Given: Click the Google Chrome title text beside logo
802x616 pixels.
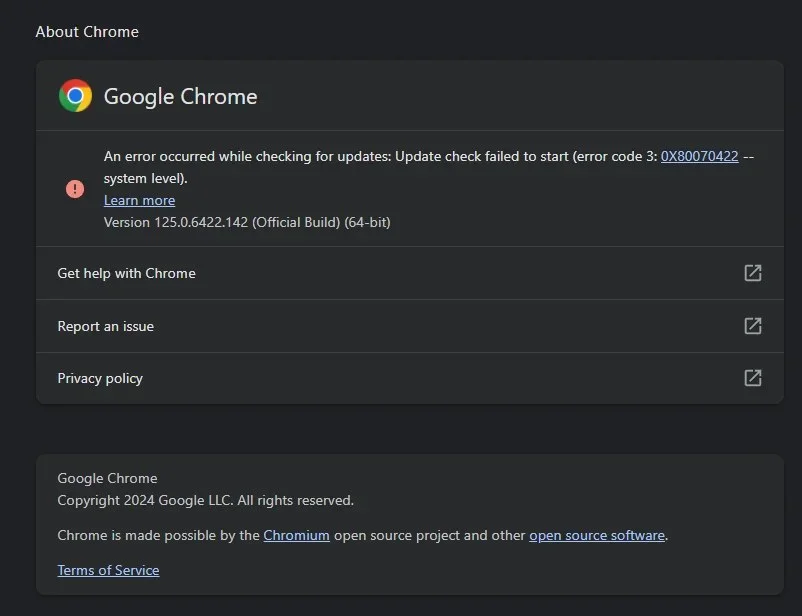Looking at the screenshot, I should [x=181, y=97].
